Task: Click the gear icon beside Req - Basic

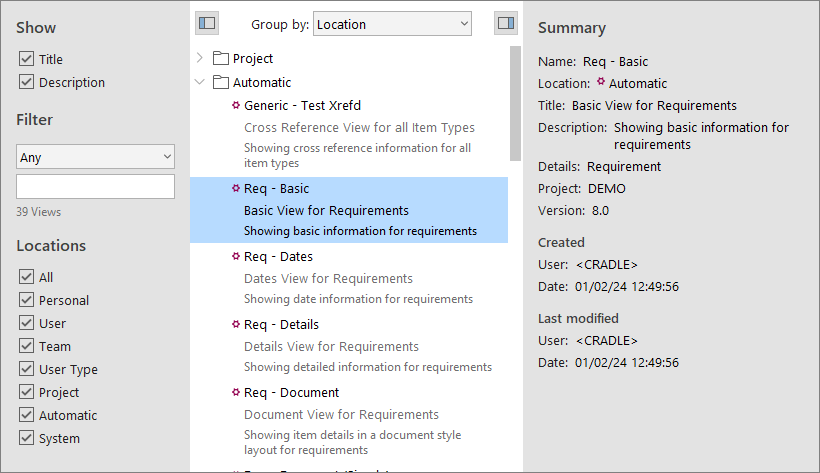Action: click(236, 188)
